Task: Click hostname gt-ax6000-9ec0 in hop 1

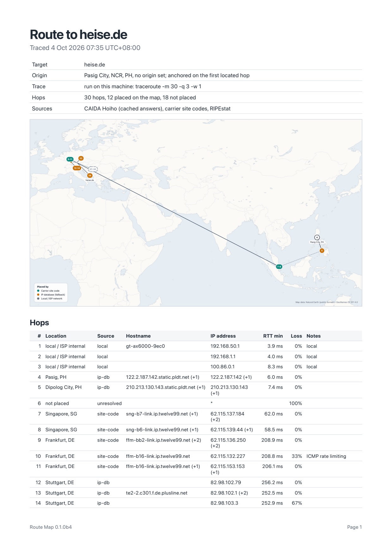Action: [145, 346]
